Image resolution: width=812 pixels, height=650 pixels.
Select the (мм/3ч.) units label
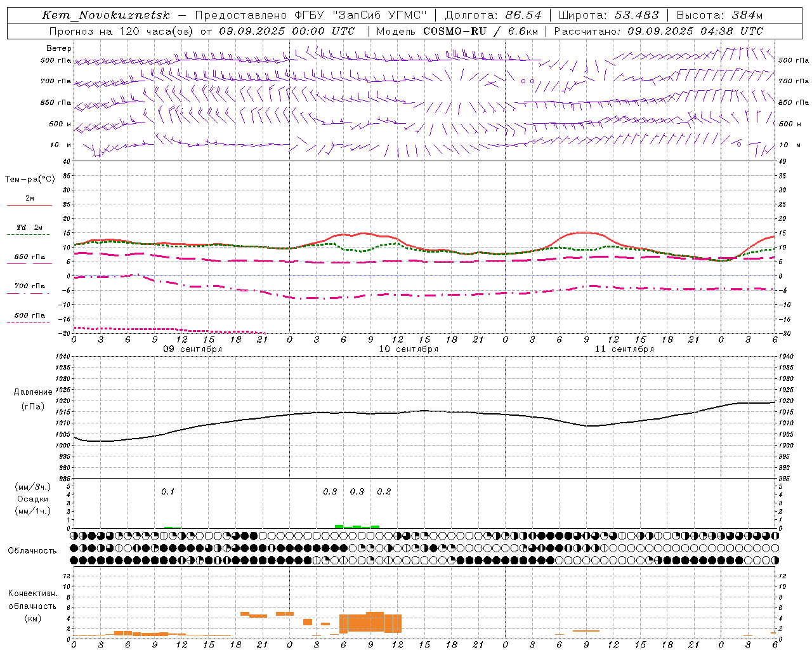33,487
